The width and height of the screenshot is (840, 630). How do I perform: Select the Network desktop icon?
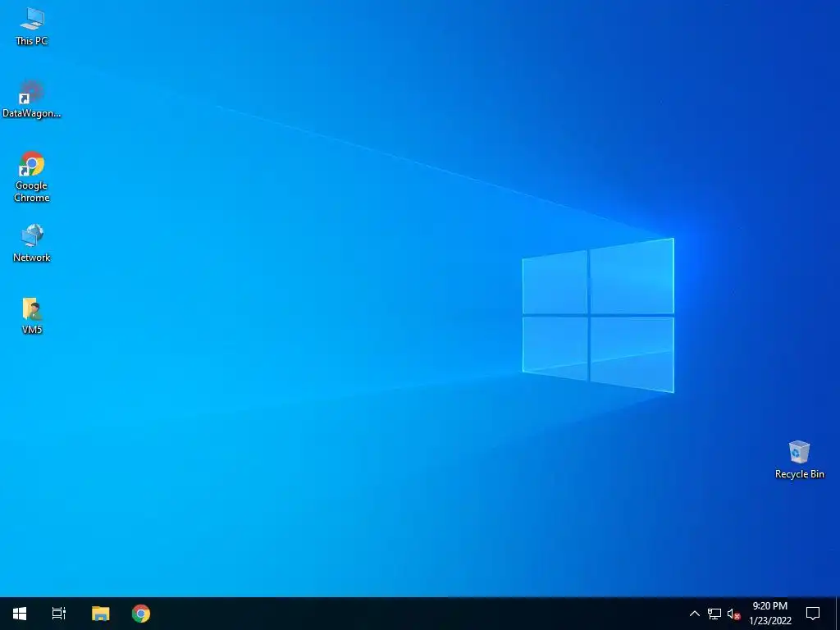pyautogui.click(x=32, y=243)
